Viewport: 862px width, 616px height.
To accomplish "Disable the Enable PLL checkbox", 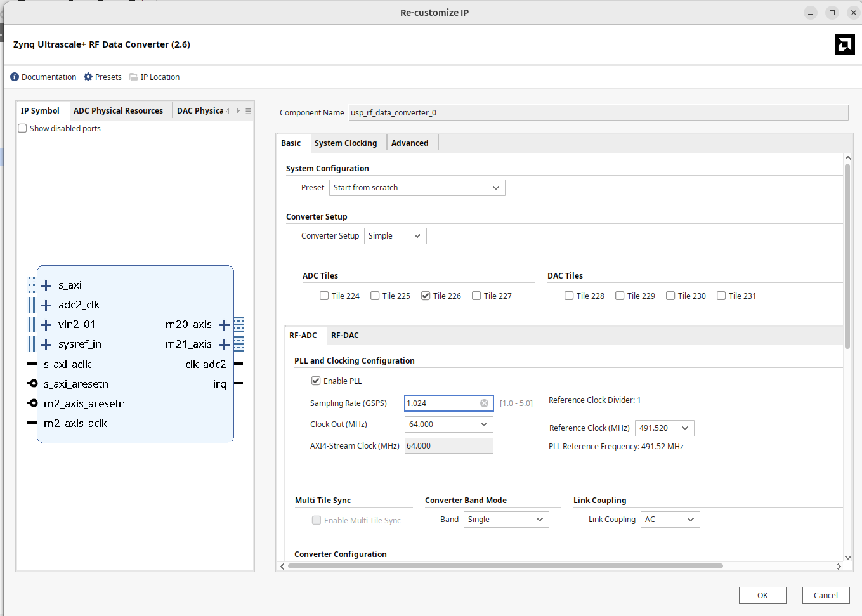I will pyautogui.click(x=316, y=381).
